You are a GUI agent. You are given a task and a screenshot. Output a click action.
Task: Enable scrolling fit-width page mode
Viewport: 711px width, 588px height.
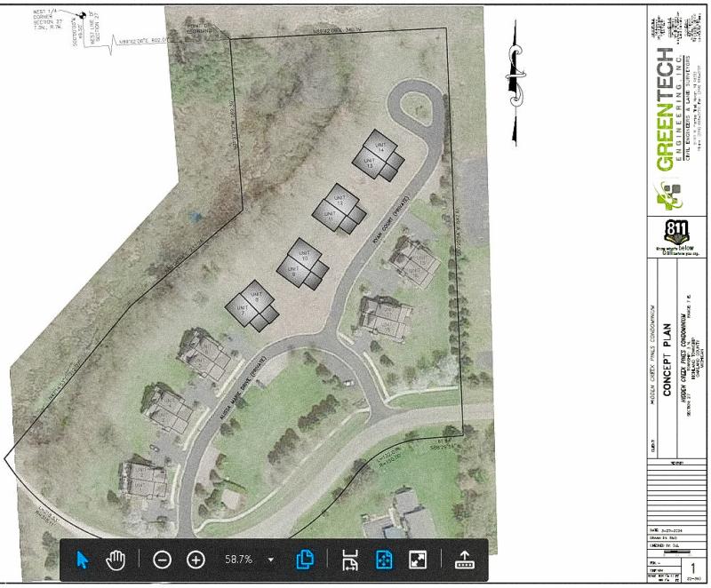click(x=350, y=560)
